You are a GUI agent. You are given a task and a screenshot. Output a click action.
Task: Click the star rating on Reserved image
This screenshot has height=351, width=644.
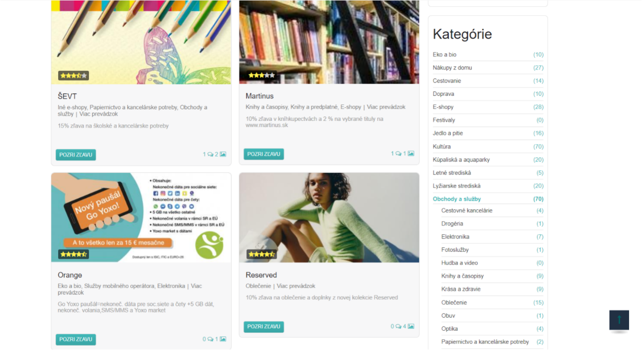262,254
